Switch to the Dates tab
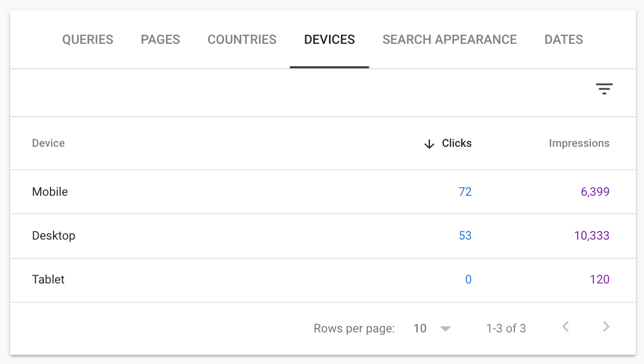 point(563,40)
